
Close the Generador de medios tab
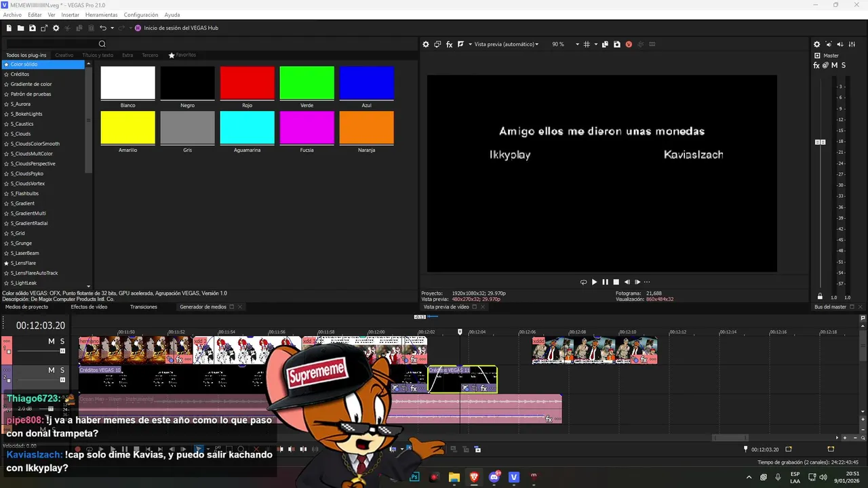coord(239,307)
